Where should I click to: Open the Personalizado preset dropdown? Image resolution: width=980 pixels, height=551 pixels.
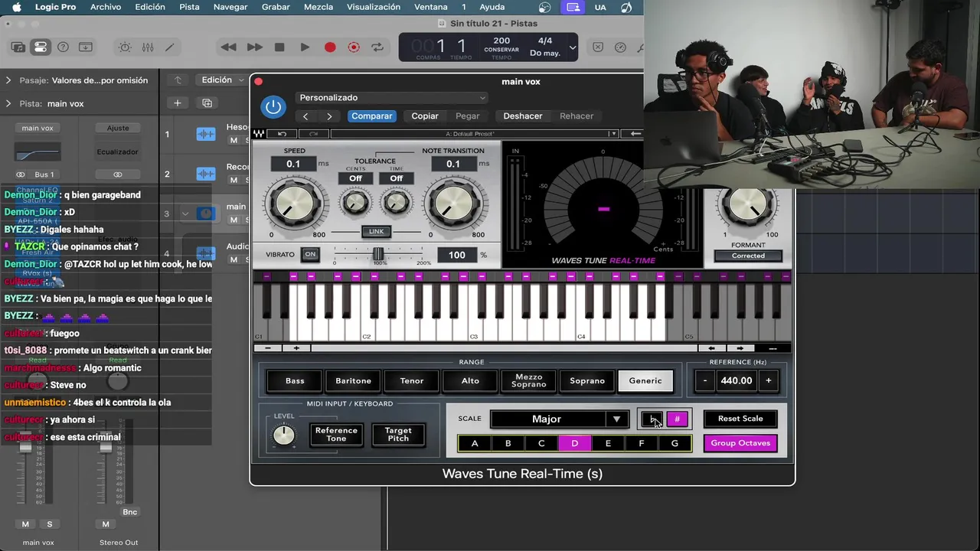pyautogui.click(x=391, y=97)
